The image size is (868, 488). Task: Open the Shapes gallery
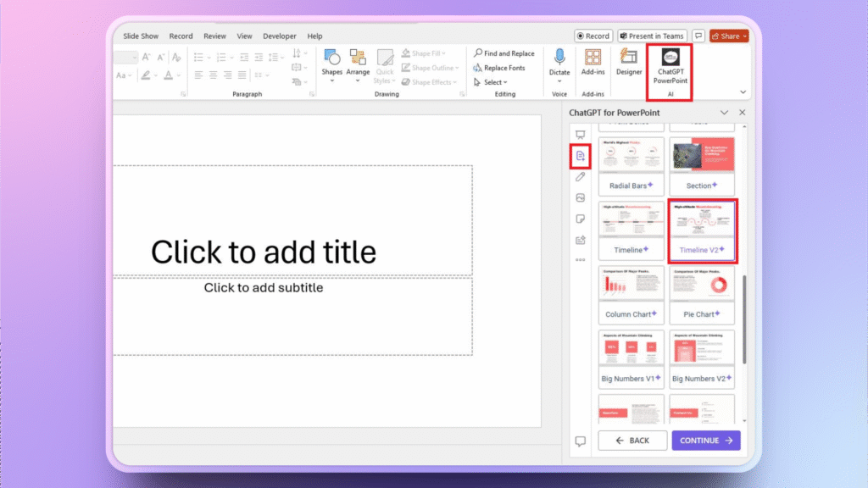(332, 62)
